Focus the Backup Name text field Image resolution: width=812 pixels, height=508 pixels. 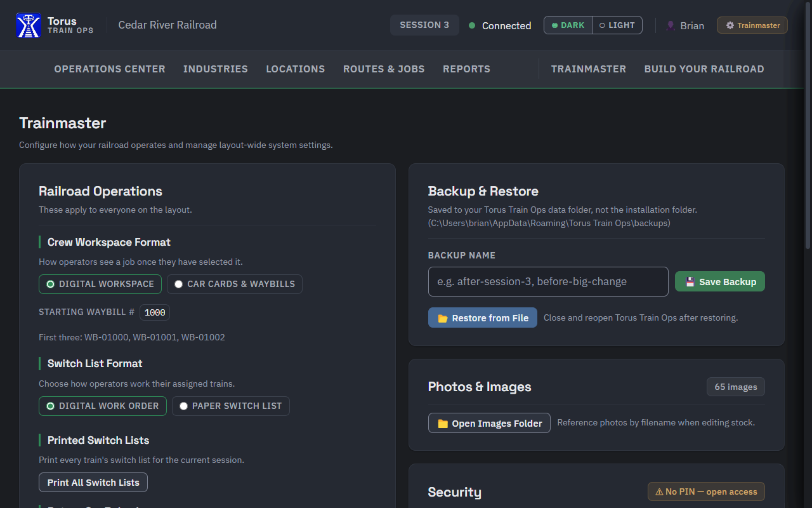(548, 281)
